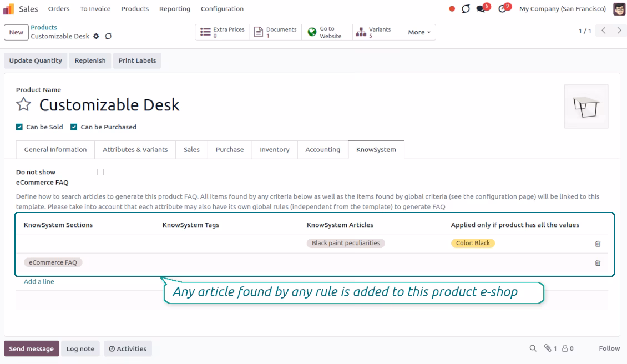The width and height of the screenshot is (627, 364).
Task: Switch to the Accounting tab
Action: [x=323, y=150]
